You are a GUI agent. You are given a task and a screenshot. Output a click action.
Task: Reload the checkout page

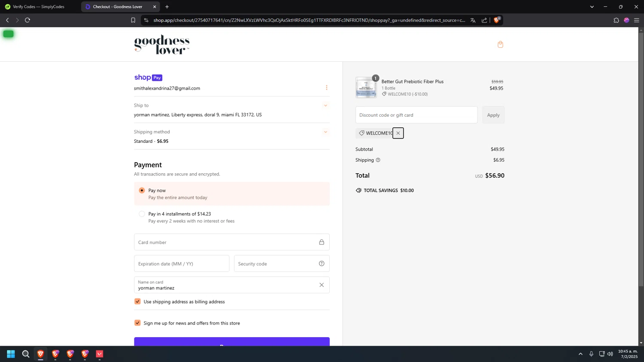tap(27, 20)
